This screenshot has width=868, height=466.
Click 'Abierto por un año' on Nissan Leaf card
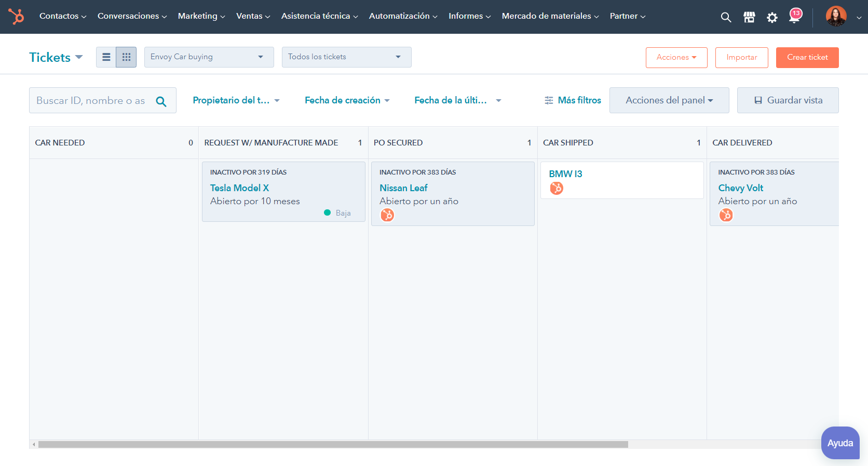(x=419, y=202)
